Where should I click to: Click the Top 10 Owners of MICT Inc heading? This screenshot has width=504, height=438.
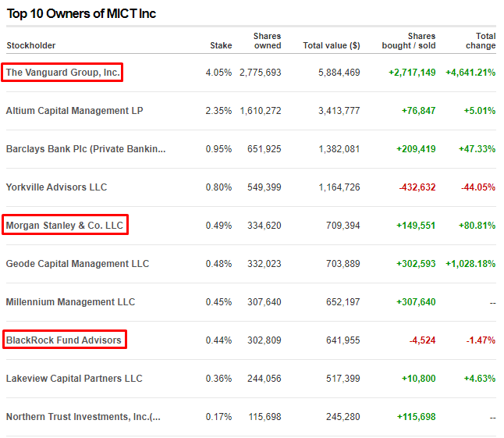point(81,13)
